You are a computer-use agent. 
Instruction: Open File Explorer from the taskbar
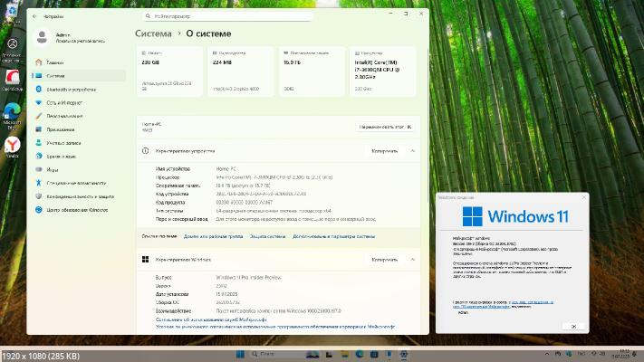[x=344, y=354]
